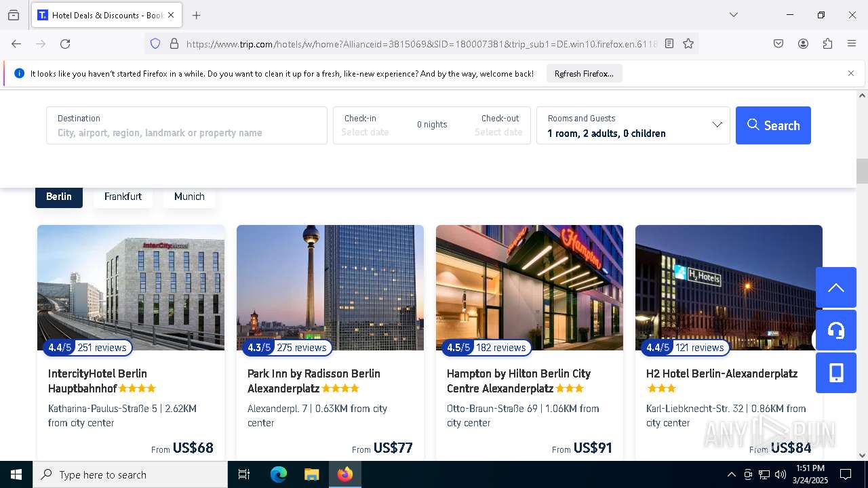Image resolution: width=868 pixels, height=488 pixels.
Task: Open the notification center icon
Action: pyautogui.click(x=846, y=474)
